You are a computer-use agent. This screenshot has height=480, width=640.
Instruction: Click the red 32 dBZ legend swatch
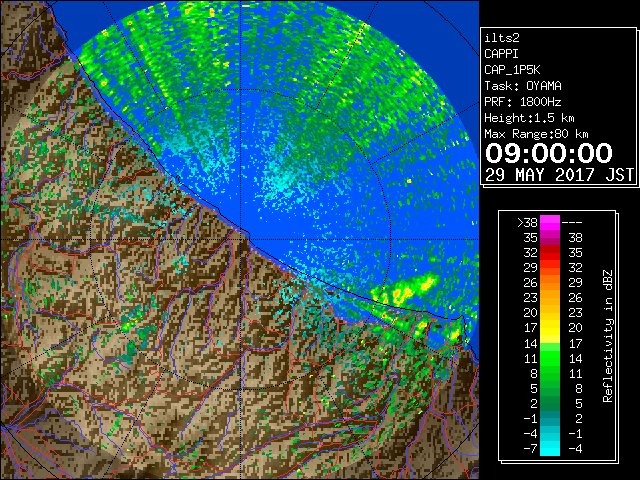tap(550, 253)
